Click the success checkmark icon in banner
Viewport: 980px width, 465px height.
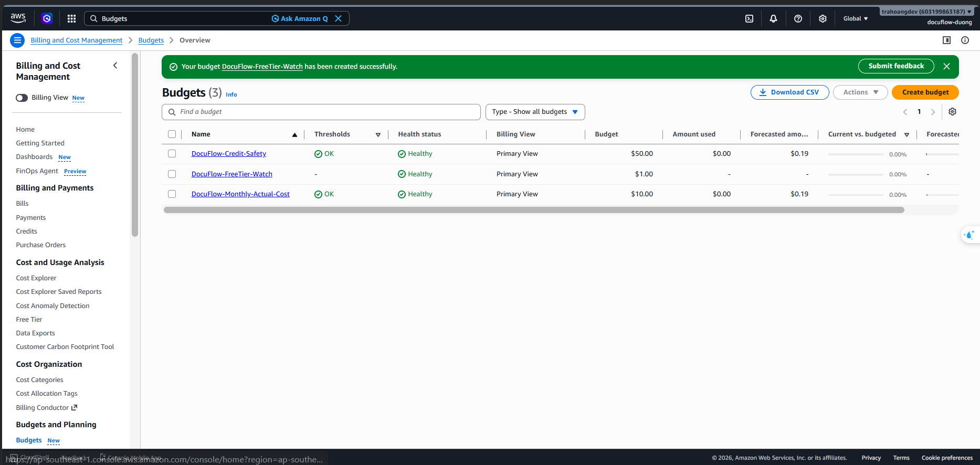click(173, 67)
